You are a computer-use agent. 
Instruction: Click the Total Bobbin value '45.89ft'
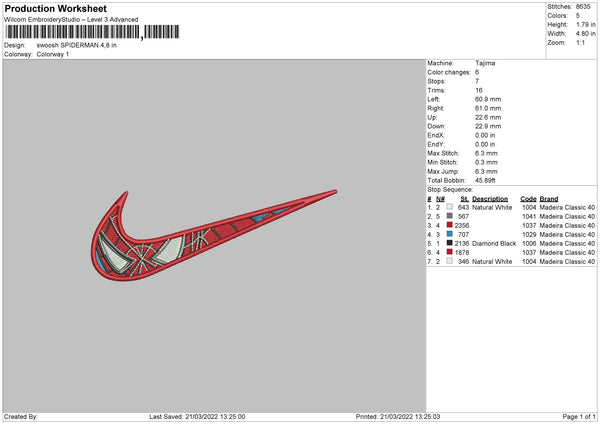click(x=485, y=180)
